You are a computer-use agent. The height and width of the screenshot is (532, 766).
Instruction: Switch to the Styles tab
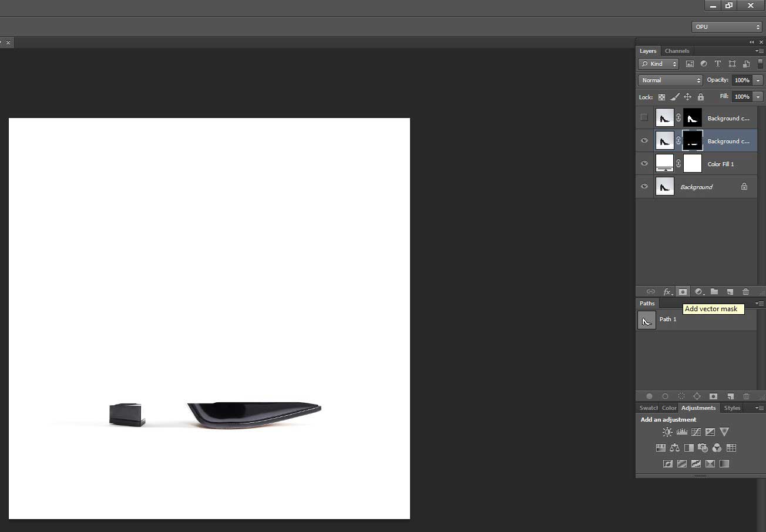[x=732, y=408]
